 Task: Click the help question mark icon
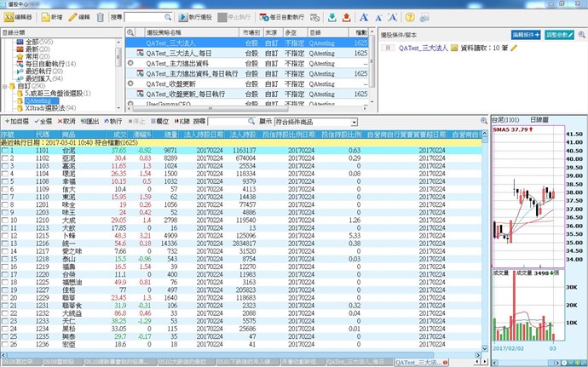point(410,17)
